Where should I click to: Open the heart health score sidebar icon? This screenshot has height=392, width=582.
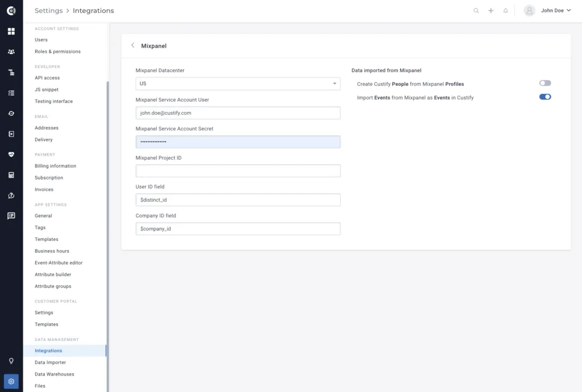coord(11,155)
